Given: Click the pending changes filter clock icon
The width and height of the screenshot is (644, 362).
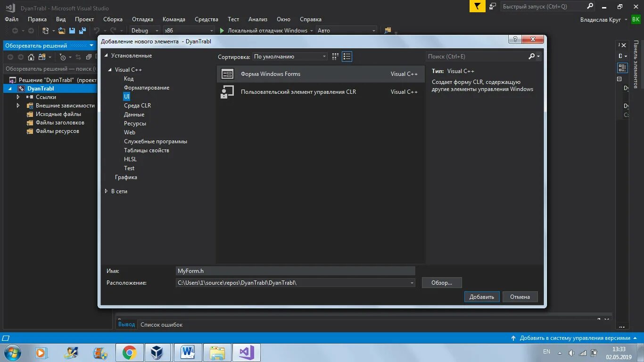Looking at the screenshot, I should (63, 57).
